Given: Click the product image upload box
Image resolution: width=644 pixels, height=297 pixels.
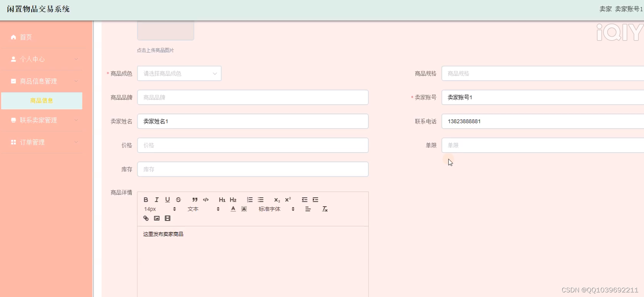Looking at the screenshot, I should click(x=165, y=31).
